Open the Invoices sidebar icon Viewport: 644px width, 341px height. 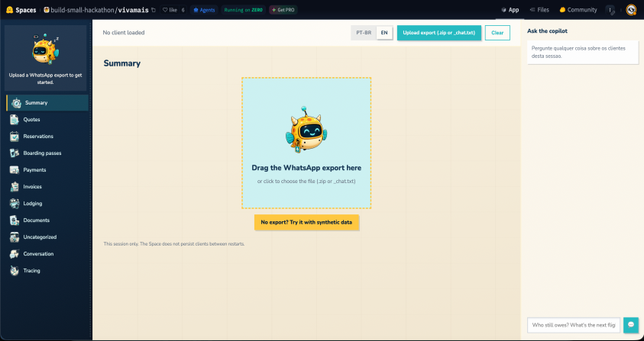click(15, 187)
